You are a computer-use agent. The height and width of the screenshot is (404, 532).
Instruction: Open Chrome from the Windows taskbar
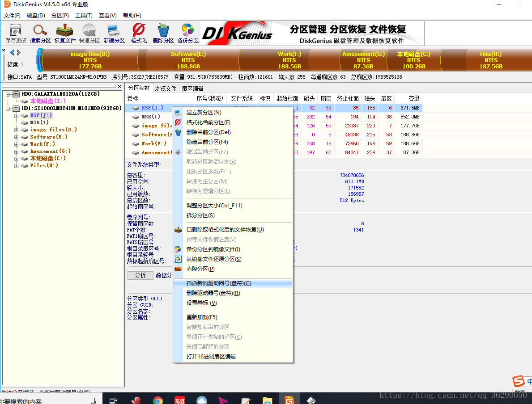pos(157,400)
